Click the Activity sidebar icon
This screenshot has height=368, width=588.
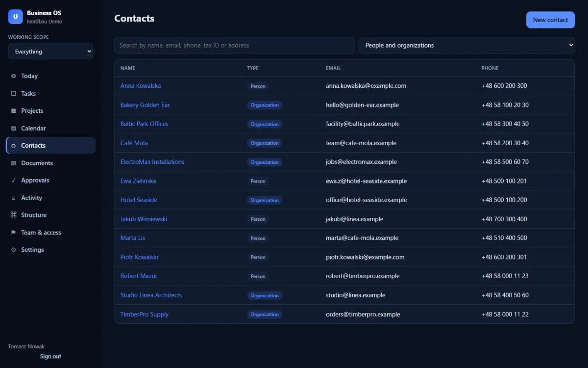(13, 198)
